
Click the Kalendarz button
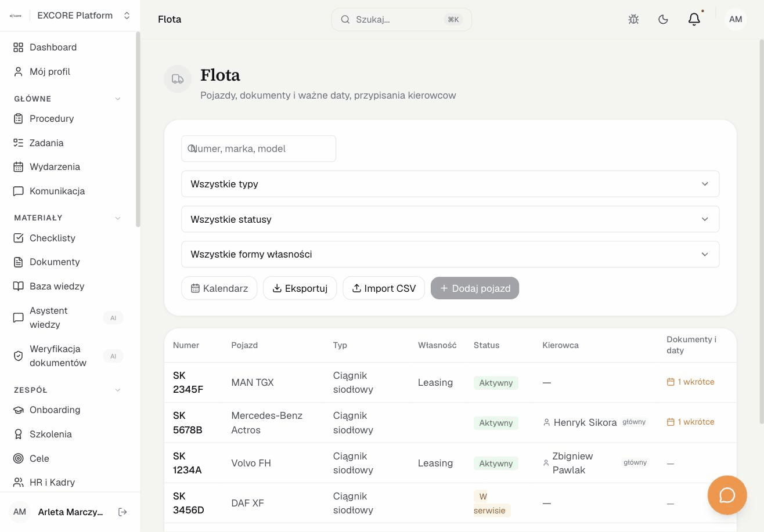click(x=219, y=288)
